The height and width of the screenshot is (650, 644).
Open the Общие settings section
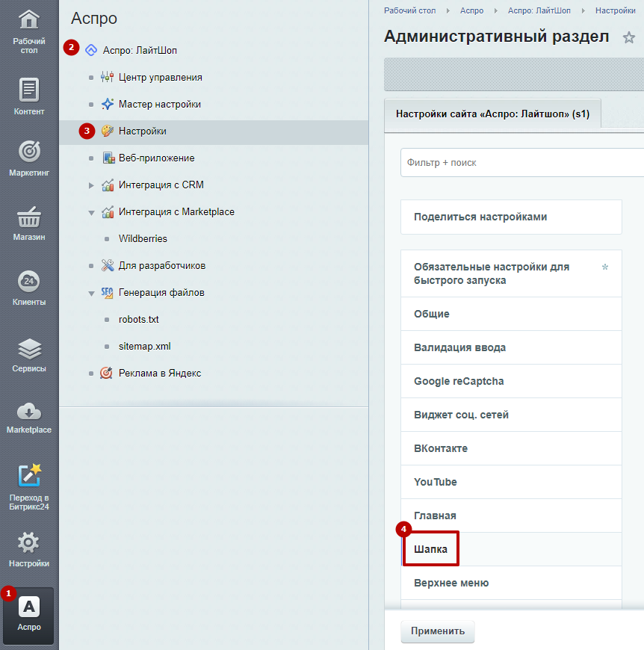pyautogui.click(x=511, y=314)
